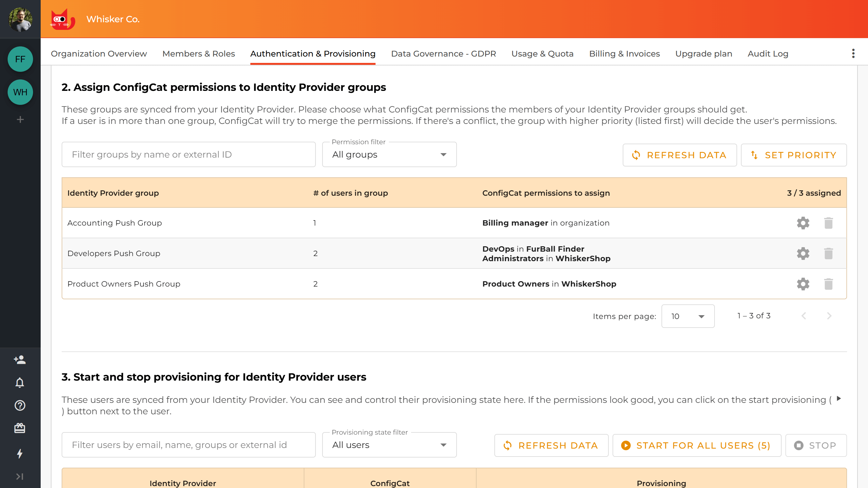The height and width of the screenshot is (488, 868).
Task: Open the Audit Log tab
Action: point(768,53)
